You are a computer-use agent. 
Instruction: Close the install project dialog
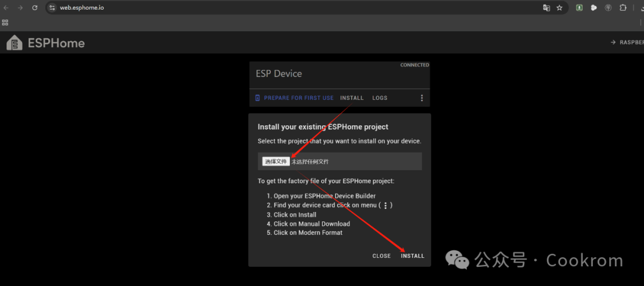pyautogui.click(x=382, y=256)
